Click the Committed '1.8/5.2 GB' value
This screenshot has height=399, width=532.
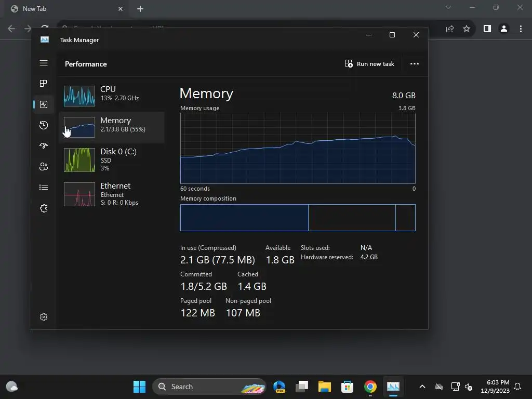pyautogui.click(x=204, y=286)
